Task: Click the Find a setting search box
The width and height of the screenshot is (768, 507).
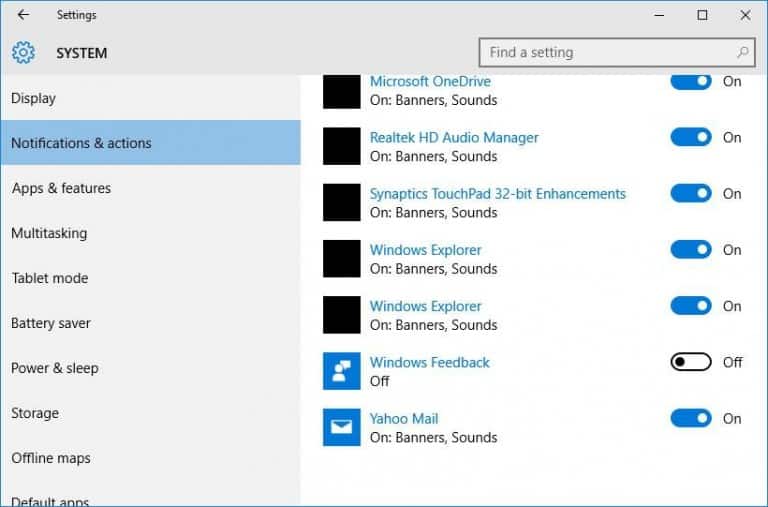Action: click(x=617, y=52)
